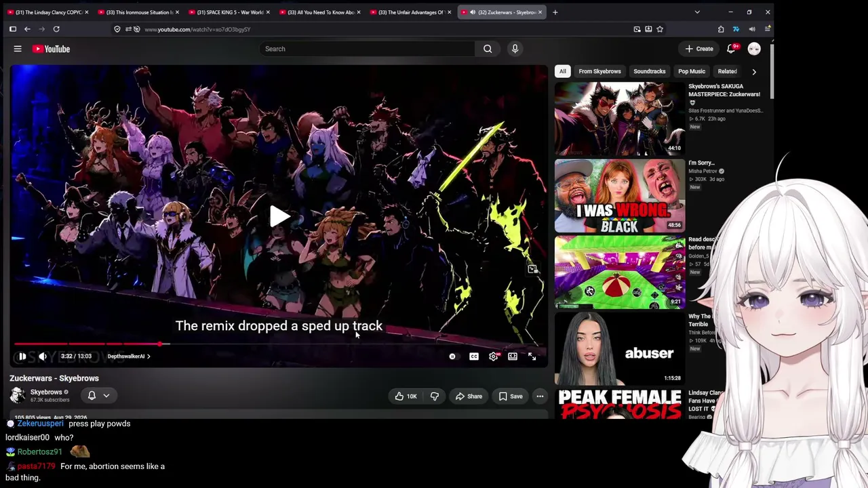Select the Soundtracks filter chip

coord(649,71)
